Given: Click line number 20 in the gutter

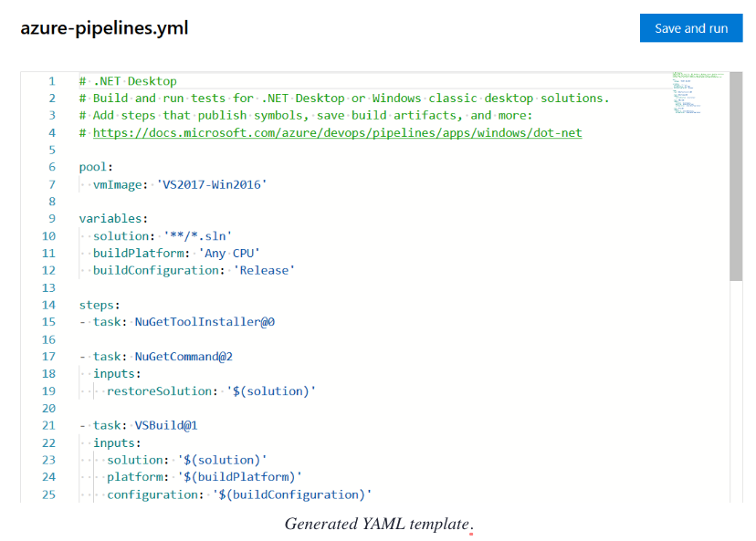Looking at the screenshot, I should pyautogui.click(x=48, y=409).
